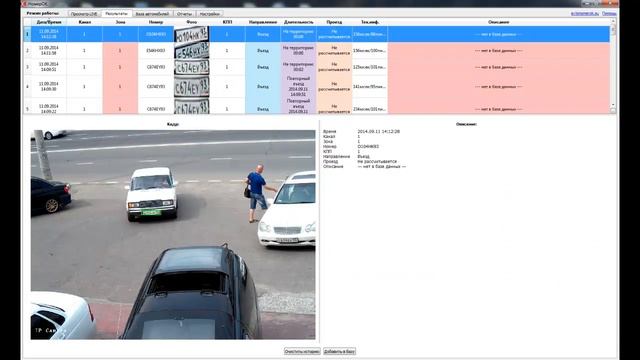Screen dimensions: 640x360
Task: Click the Описание column header in table
Action: [x=499, y=22]
